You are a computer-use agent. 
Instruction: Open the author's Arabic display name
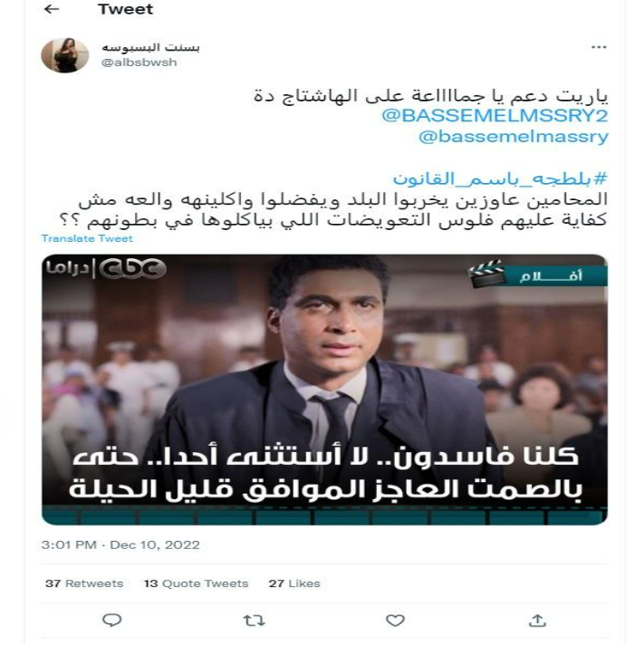tap(150, 47)
